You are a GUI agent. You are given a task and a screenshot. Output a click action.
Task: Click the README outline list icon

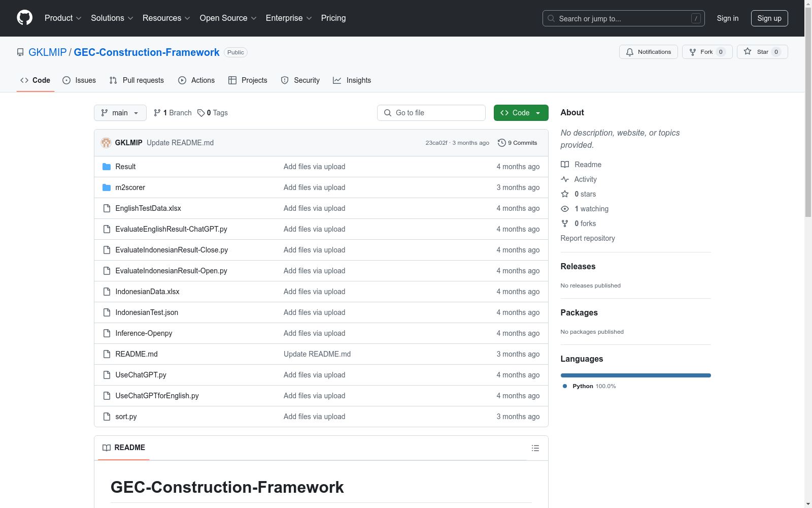535,448
